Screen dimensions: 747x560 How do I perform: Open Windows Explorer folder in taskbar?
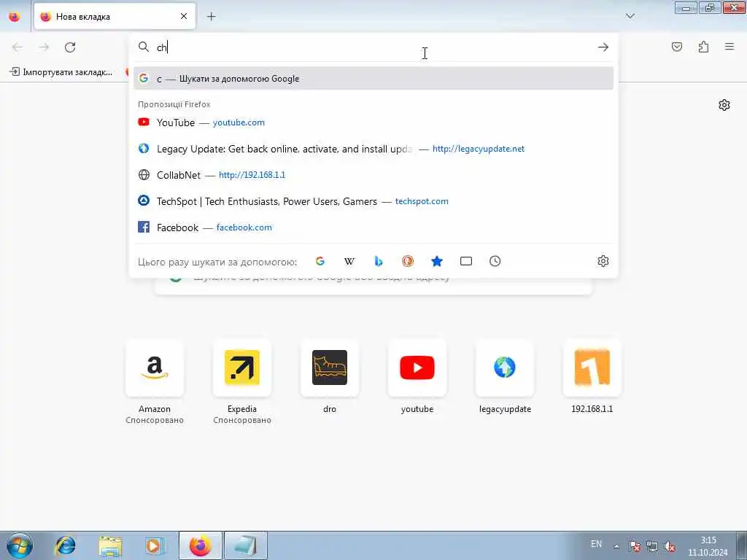(x=111, y=545)
